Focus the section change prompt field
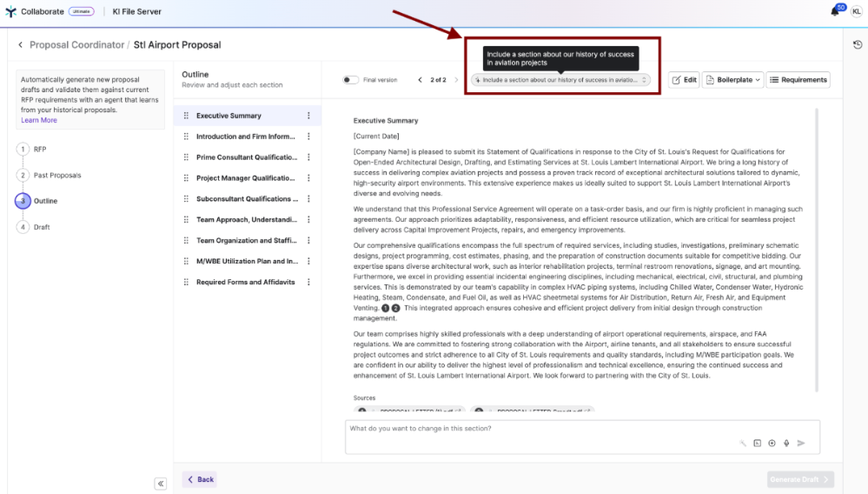The width and height of the screenshot is (868, 494). [582, 437]
